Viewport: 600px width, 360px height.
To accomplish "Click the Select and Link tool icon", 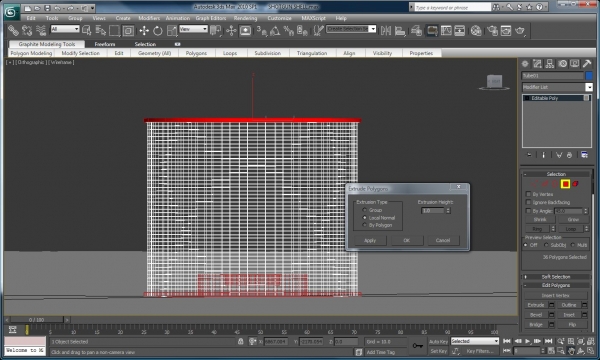I will coord(13,30).
